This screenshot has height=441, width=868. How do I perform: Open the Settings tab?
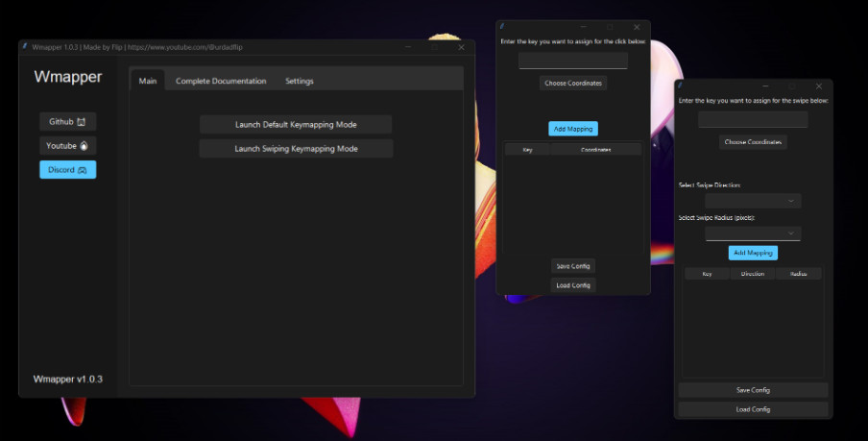coord(300,81)
